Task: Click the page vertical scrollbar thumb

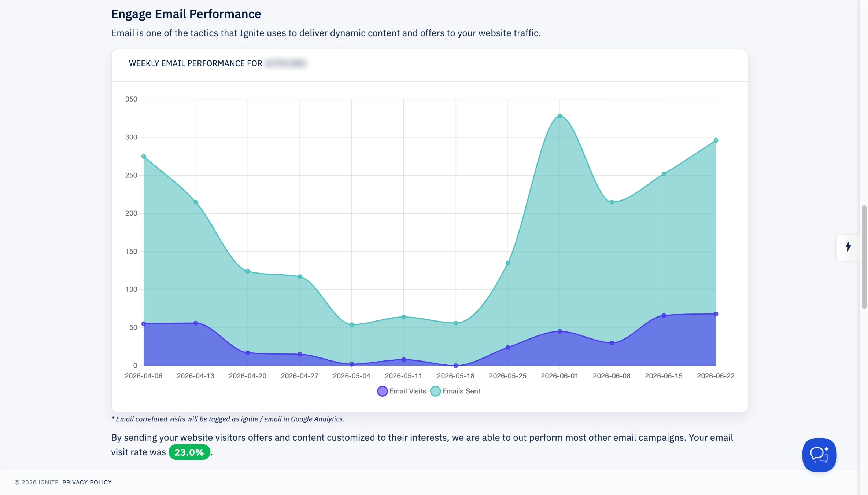Action: click(x=864, y=257)
